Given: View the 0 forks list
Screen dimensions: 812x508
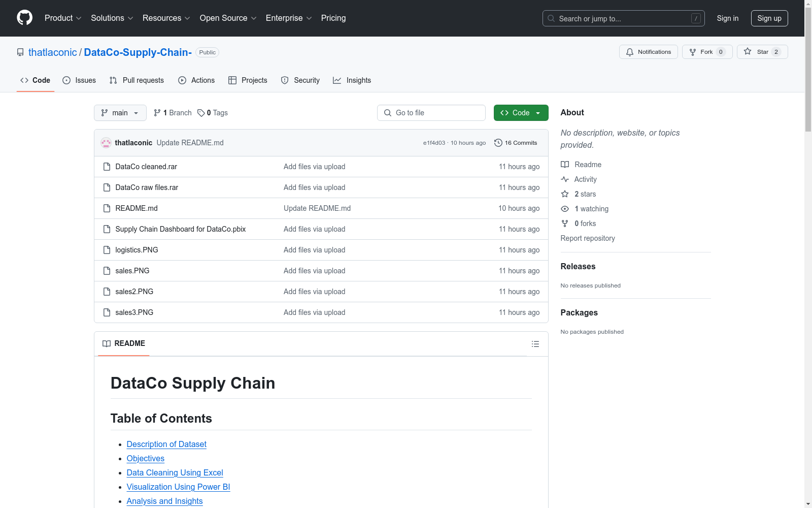Looking at the screenshot, I should click(579, 224).
